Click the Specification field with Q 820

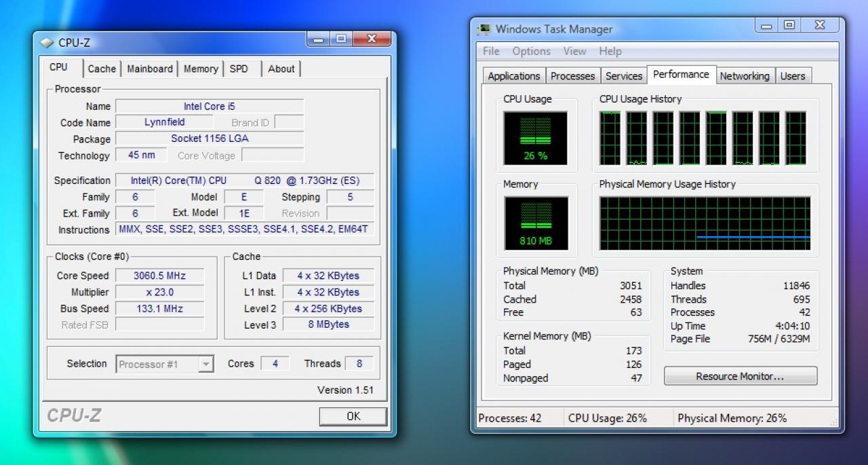[245, 181]
